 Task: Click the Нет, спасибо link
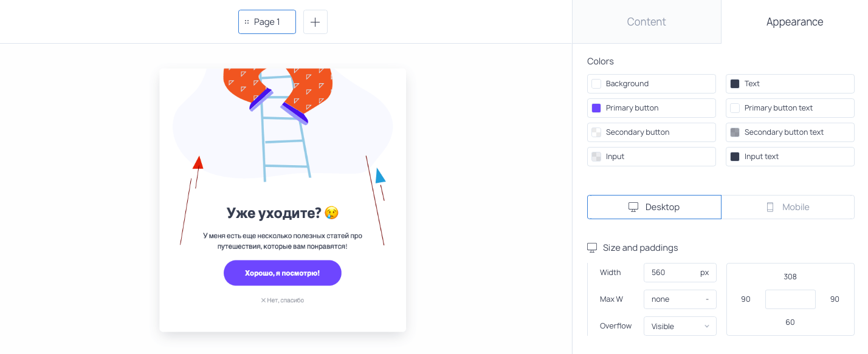pos(285,300)
